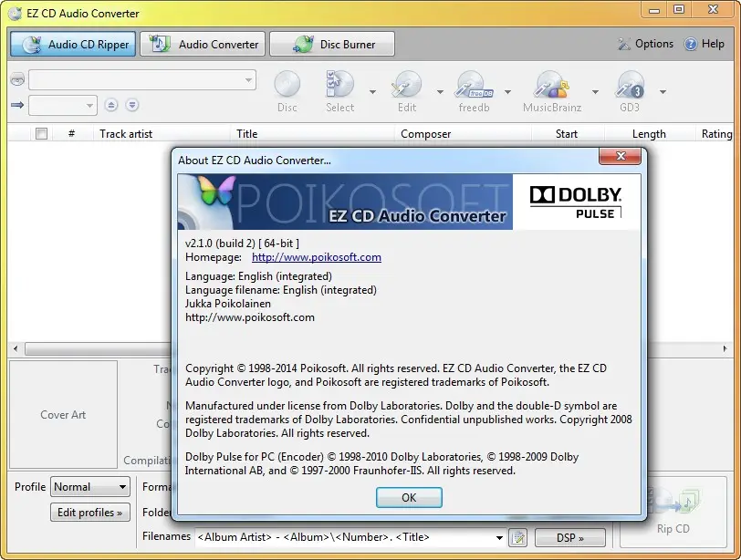Click the butterfly logo in the banner
Viewport: 741px width, 560px height.
coord(216,190)
